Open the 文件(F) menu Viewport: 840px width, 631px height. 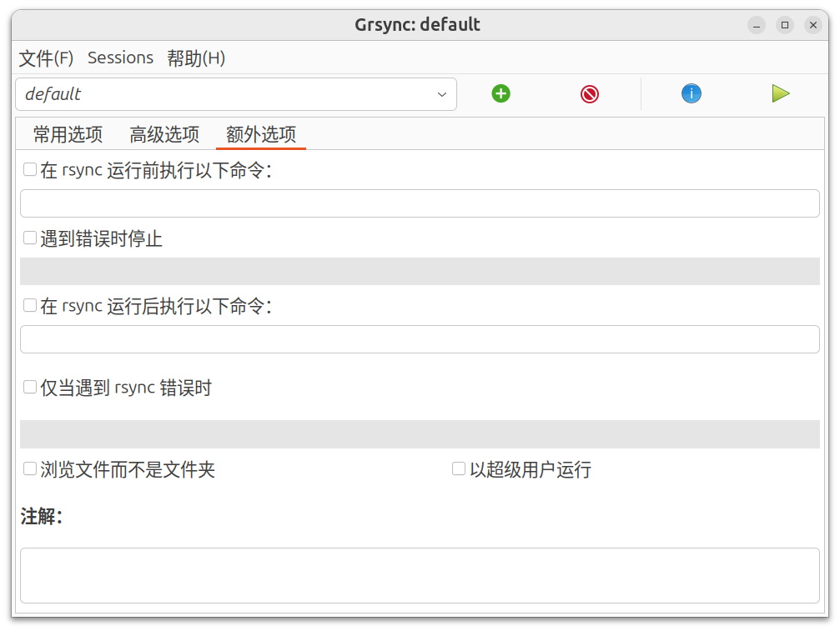tap(46, 58)
